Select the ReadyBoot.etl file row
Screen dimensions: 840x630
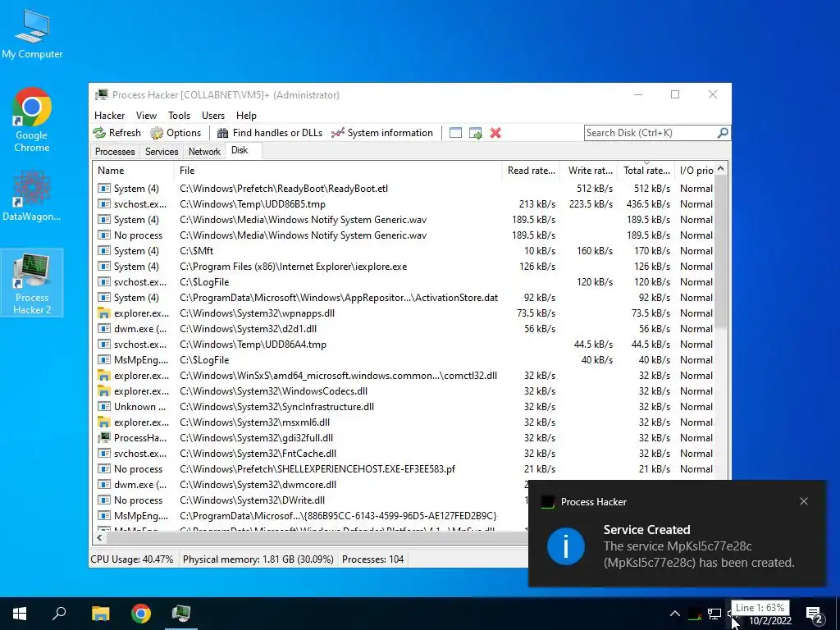[x=404, y=189]
